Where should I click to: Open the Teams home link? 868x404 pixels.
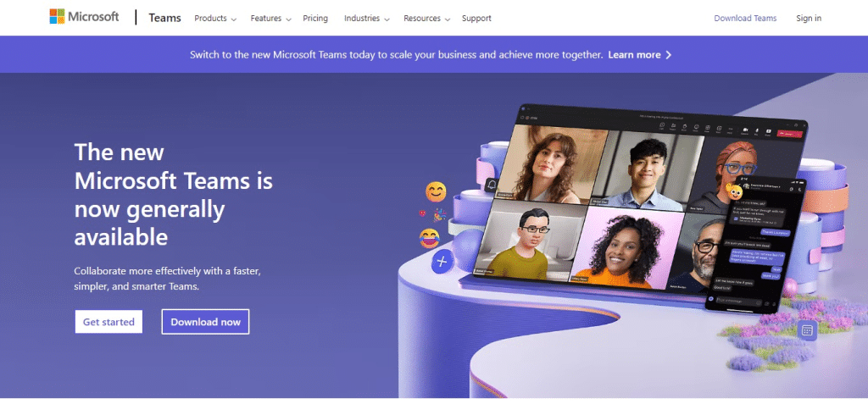(x=164, y=18)
